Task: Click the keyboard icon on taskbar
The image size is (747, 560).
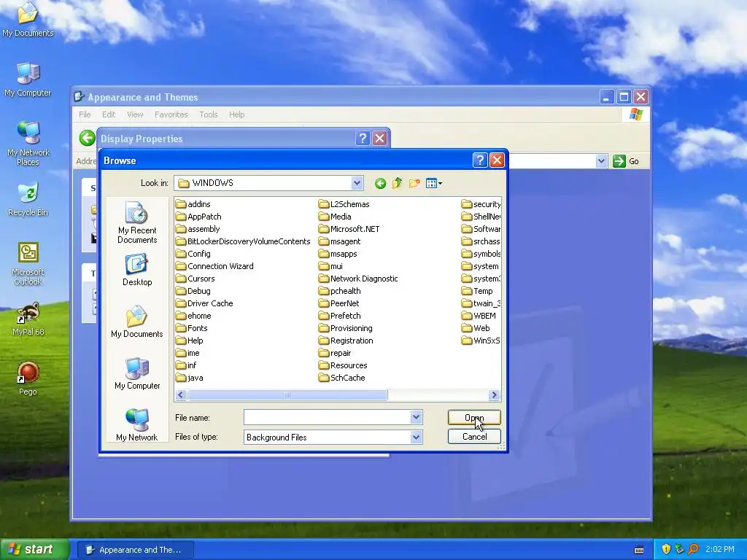Action: [639, 550]
